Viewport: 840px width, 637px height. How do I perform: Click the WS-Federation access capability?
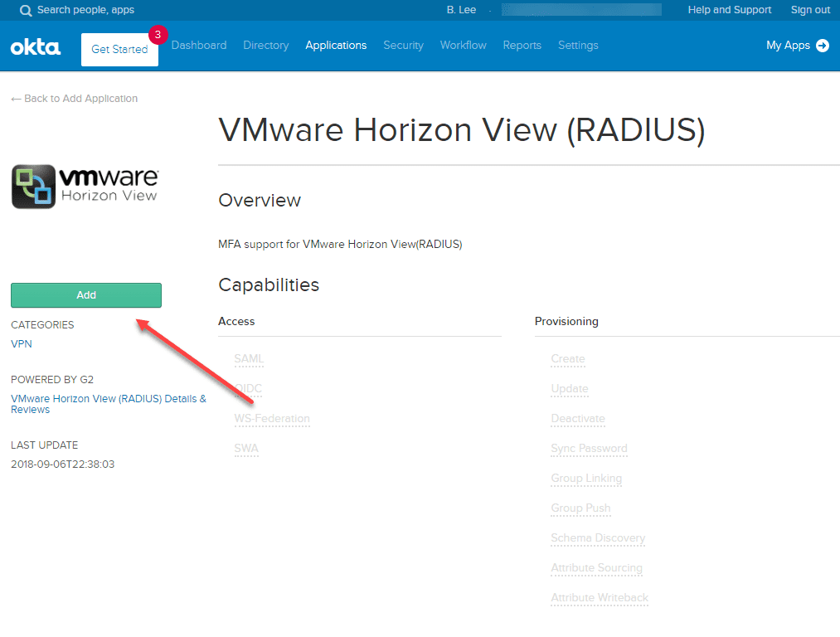[272, 419]
